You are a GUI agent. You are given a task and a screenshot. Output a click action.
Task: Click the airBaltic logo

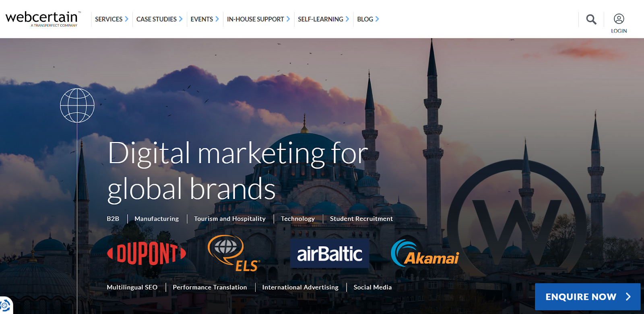pos(330,254)
